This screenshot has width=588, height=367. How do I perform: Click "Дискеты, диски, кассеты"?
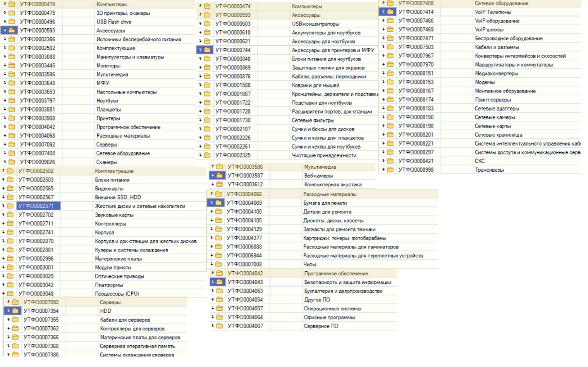point(334,221)
